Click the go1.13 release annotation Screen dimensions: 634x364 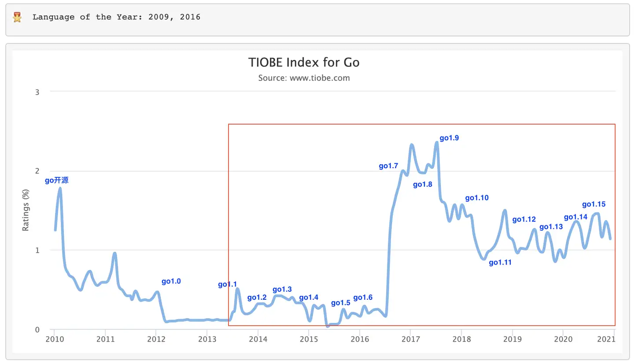[x=551, y=227]
